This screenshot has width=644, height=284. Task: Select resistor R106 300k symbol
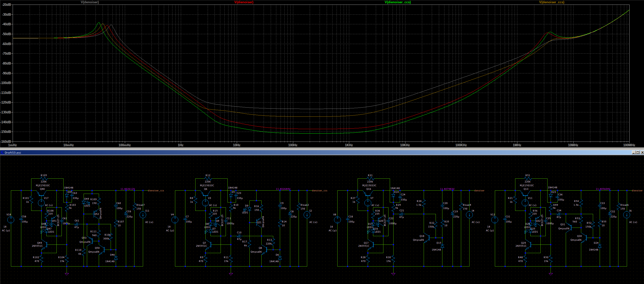click(111, 237)
